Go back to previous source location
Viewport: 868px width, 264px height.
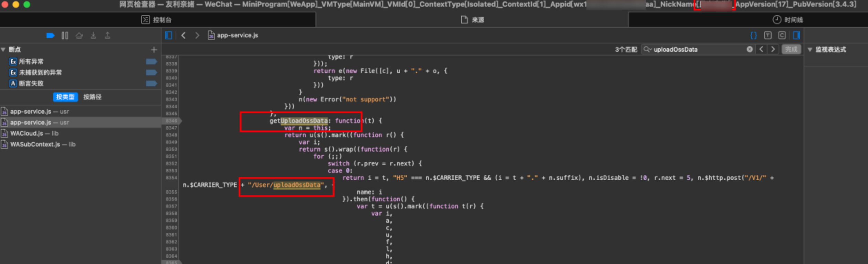pyautogui.click(x=183, y=35)
